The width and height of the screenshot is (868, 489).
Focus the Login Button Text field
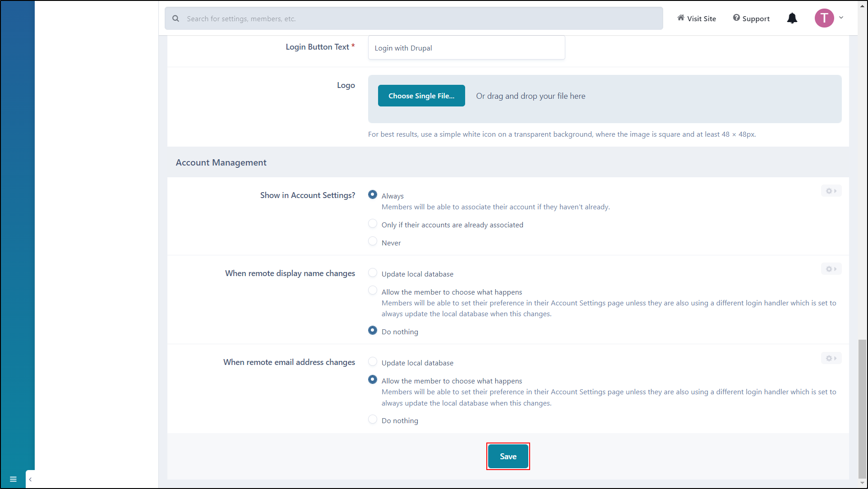(x=466, y=48)
